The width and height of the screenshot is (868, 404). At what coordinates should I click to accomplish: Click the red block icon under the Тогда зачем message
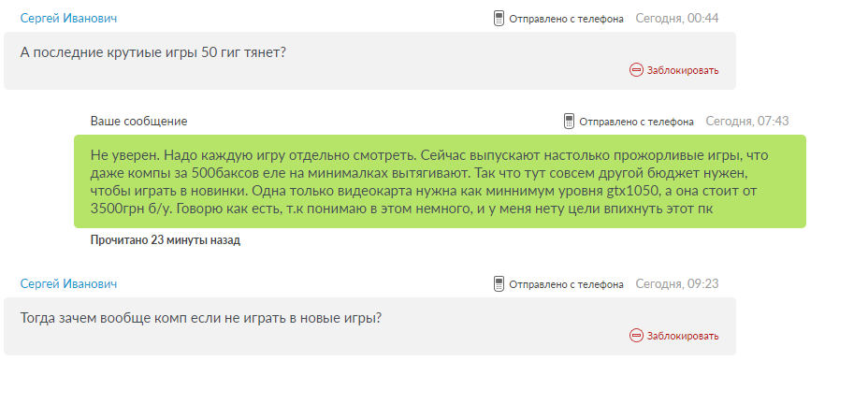tap(636, 336)
